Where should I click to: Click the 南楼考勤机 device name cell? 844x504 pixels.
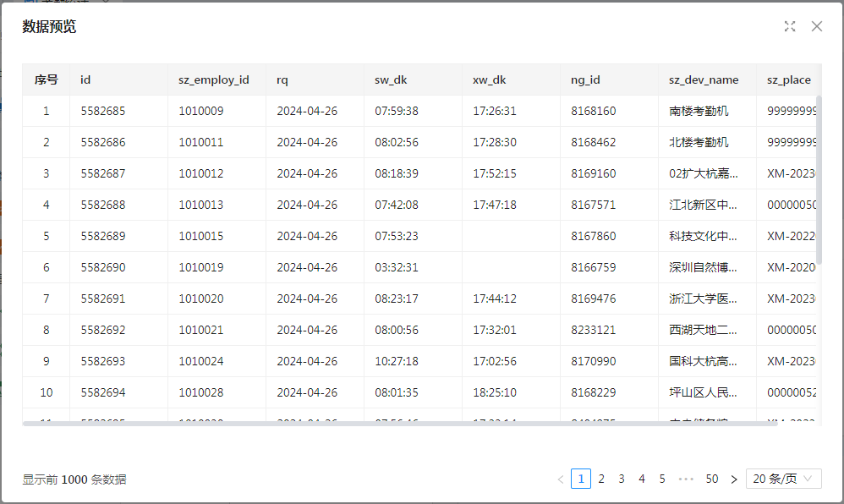tap(699, 111)
